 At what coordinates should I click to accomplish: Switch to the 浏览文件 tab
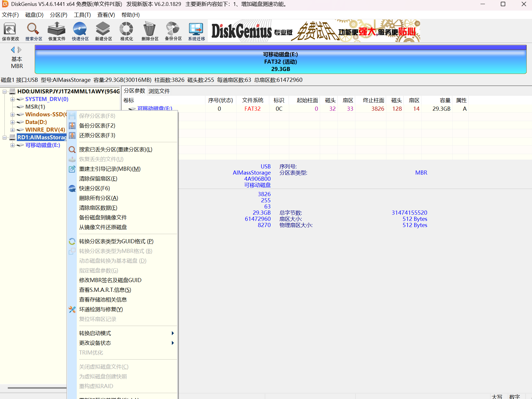(159, 91)
